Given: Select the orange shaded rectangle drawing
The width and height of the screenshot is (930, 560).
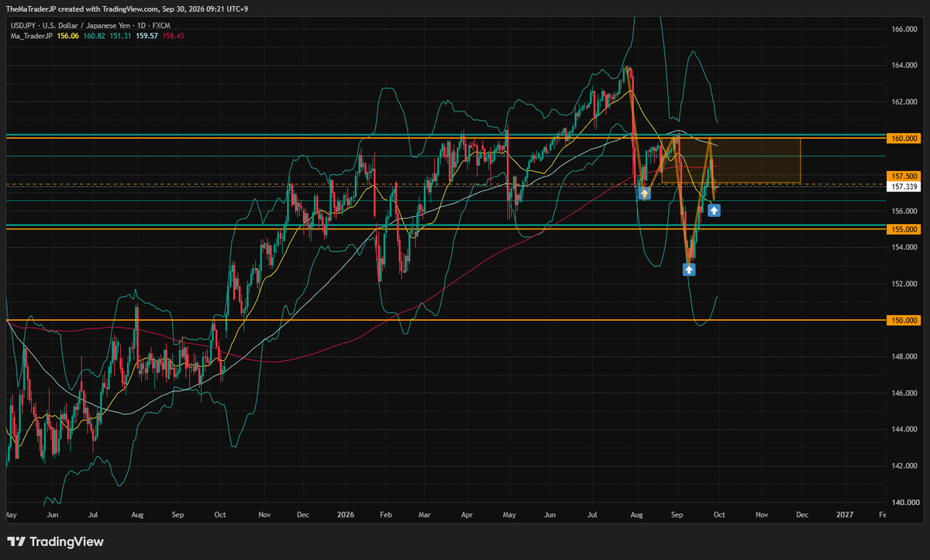Looking at the screenshot, I should (x=731, y=160).
